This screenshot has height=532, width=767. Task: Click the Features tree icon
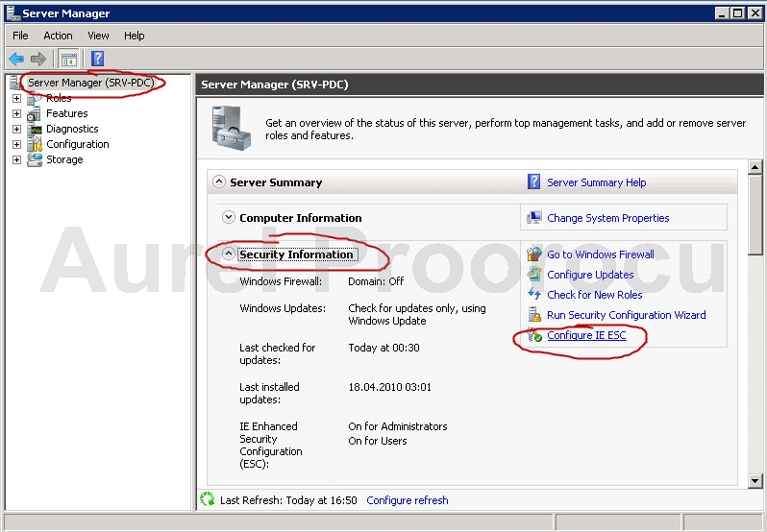click(x=35, y=114)
